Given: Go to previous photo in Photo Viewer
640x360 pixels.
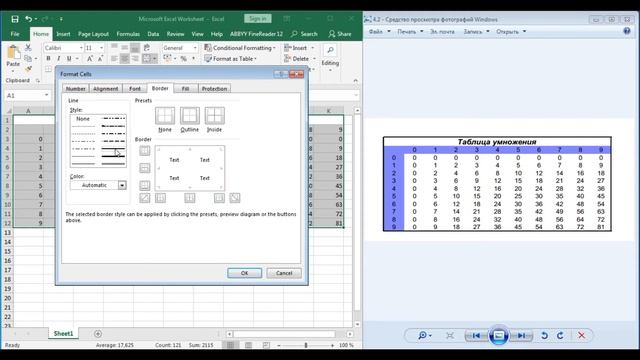Looking at the screenshot, I should (x=476, y=336).
